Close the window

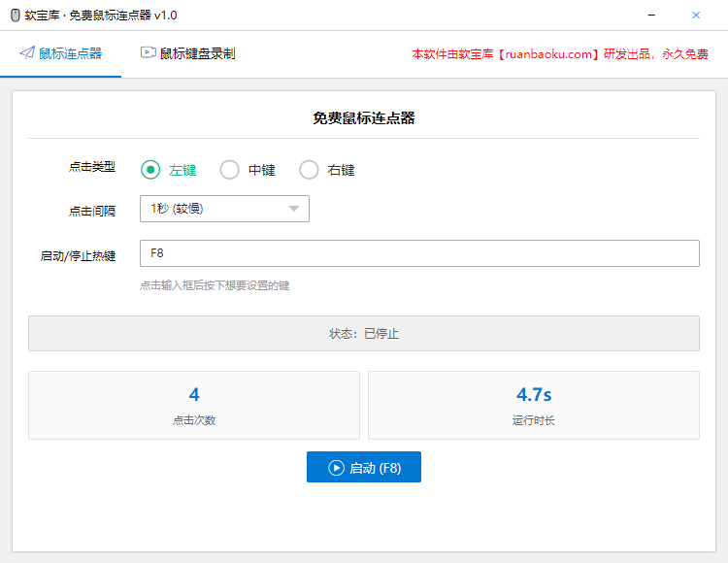click(x=696, y=16)
